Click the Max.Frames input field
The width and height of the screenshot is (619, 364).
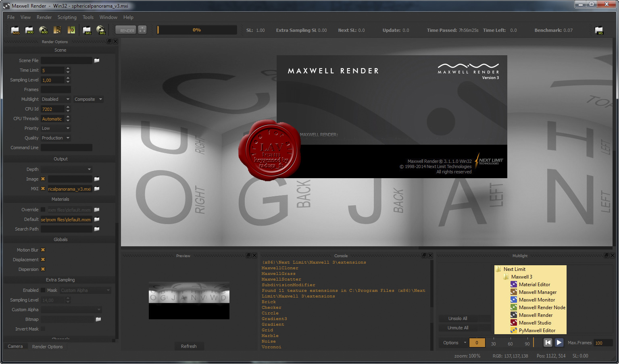click(603, 343)
